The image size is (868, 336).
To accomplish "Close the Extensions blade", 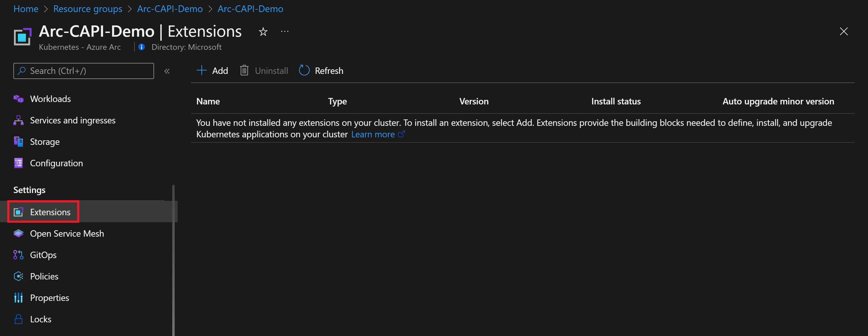I will 844,31.
